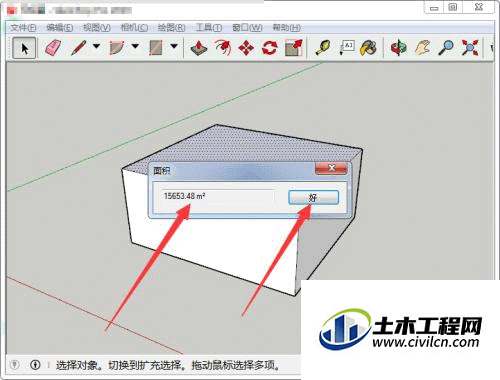The image size is (500, 380).
Task: Click the SketchUp title bar app icon
Action: tap(12, 10)
